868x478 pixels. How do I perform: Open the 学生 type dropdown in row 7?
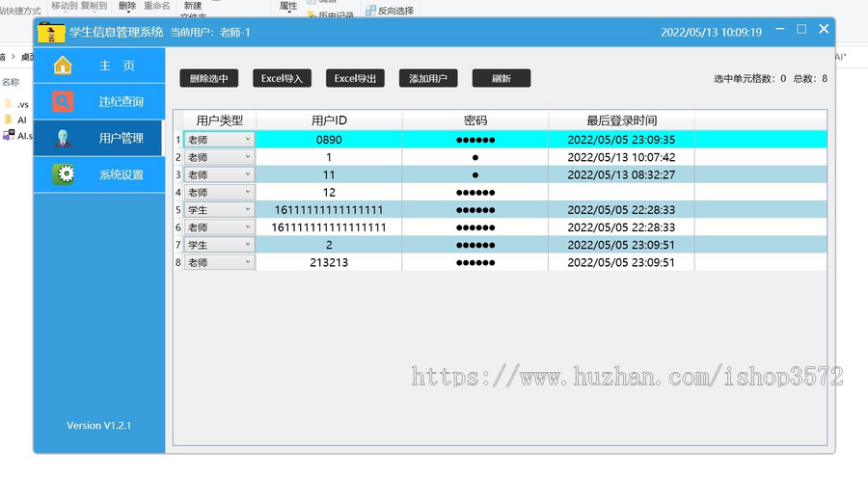[x=219, y=245]
